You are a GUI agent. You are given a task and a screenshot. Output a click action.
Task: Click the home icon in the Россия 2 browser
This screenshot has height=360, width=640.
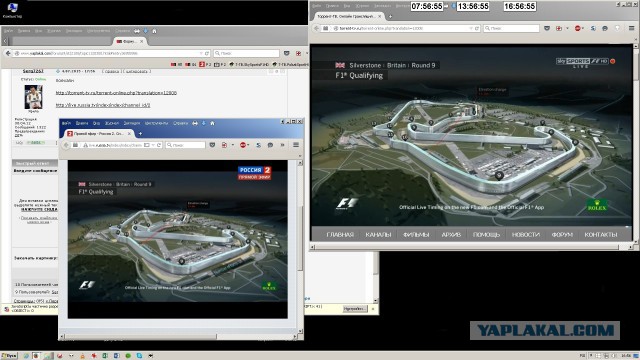pyautogui.click(x=212, y=123)
